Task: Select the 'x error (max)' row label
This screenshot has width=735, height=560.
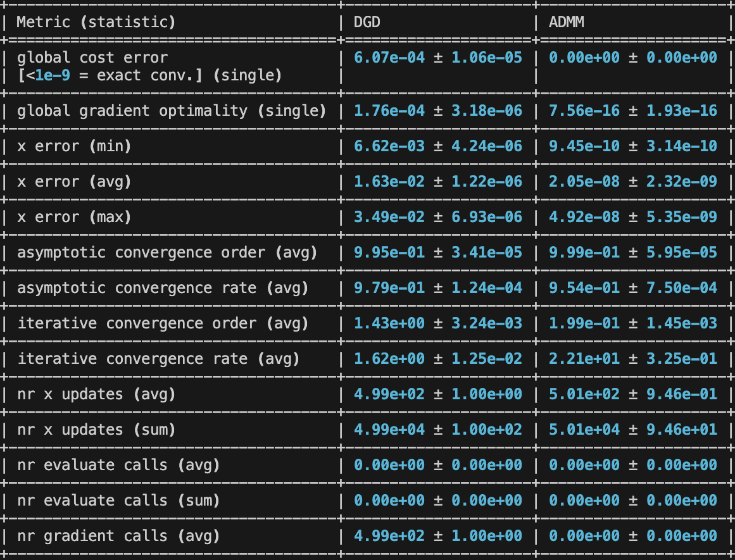Action: pos(74,217)
